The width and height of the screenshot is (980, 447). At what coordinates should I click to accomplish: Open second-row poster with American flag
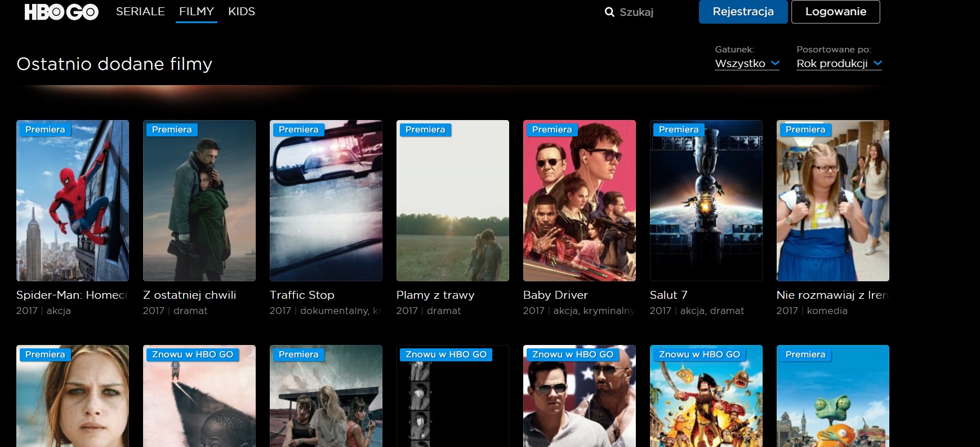click(x=580, y=396)
